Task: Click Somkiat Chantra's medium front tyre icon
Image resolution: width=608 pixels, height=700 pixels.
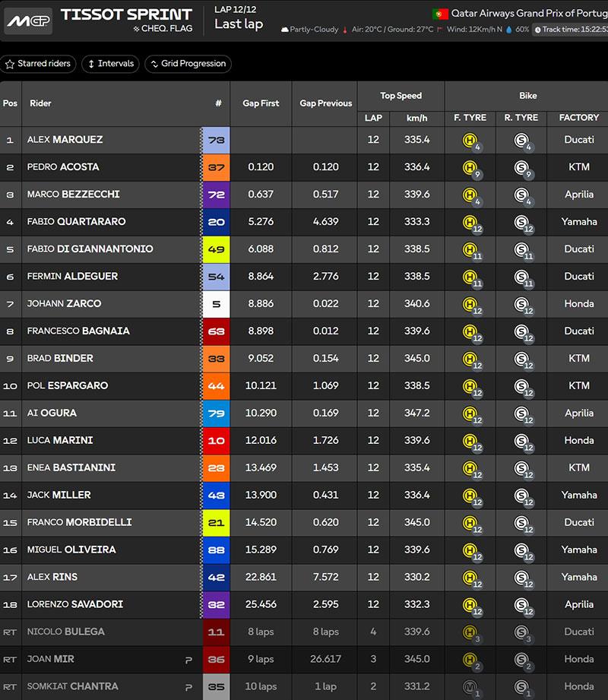Action: [470, 687]
